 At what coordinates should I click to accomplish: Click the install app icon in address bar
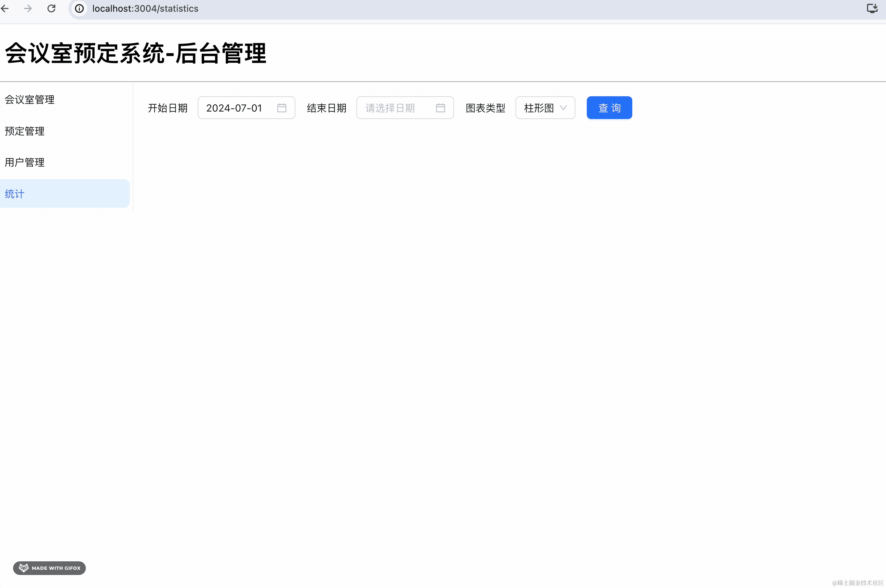(872, 8)
